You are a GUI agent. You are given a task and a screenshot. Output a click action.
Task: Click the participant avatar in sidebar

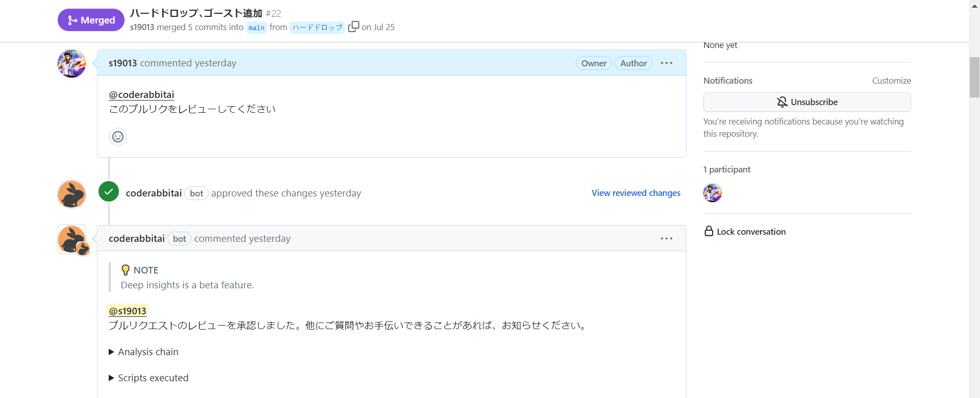tap(713, 193)
